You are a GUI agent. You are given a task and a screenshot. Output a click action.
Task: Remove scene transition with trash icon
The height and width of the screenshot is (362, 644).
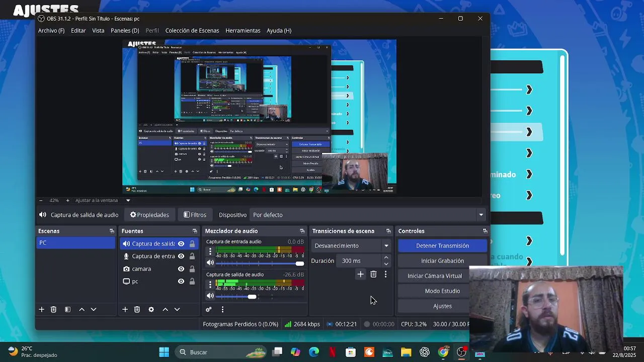tap(373, 275)
